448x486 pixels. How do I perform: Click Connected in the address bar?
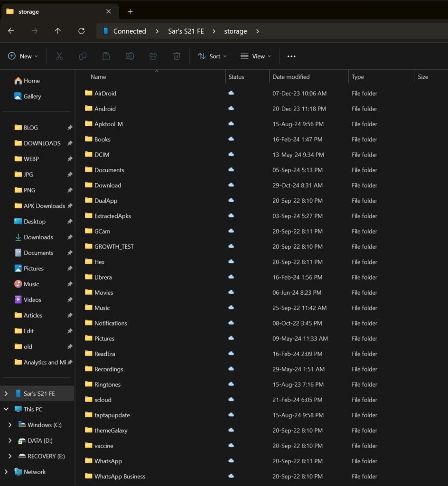pos(130,31)
